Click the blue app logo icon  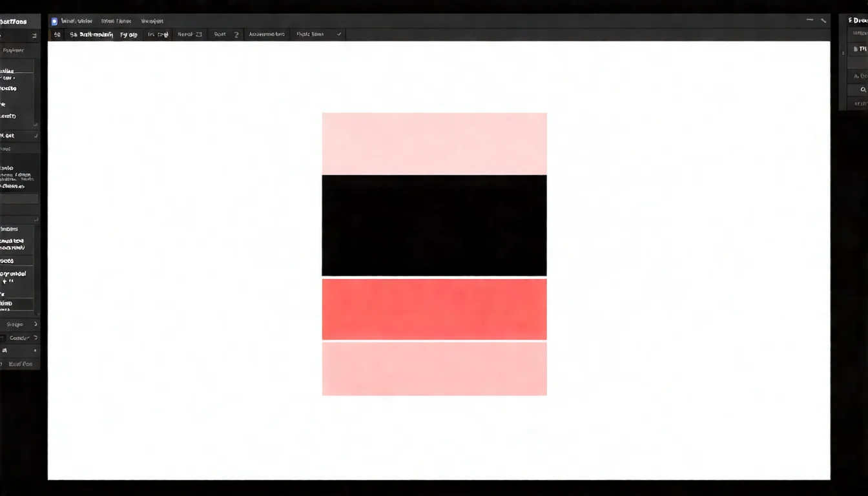point(54,21)
